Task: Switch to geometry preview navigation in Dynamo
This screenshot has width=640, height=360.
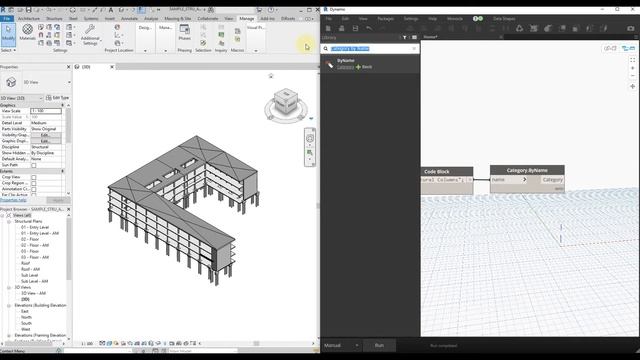Action: pos(610,48)
